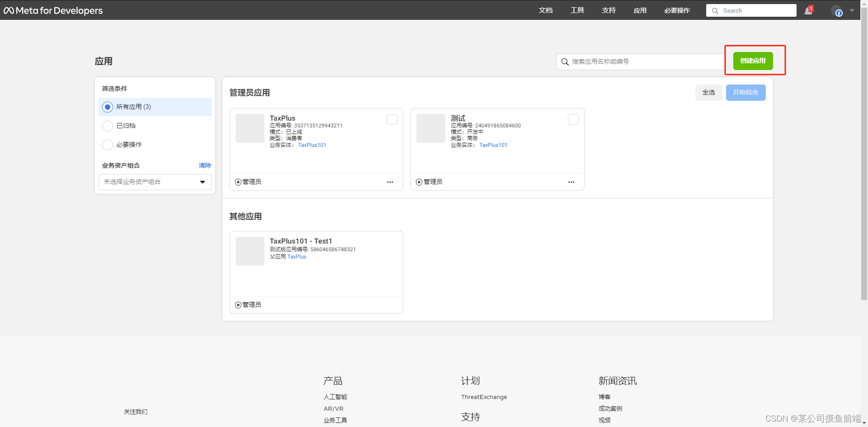Expand the account menu caret next to the avatar
Viewport: 868px width, 427px height.
[x=853, y=10]
